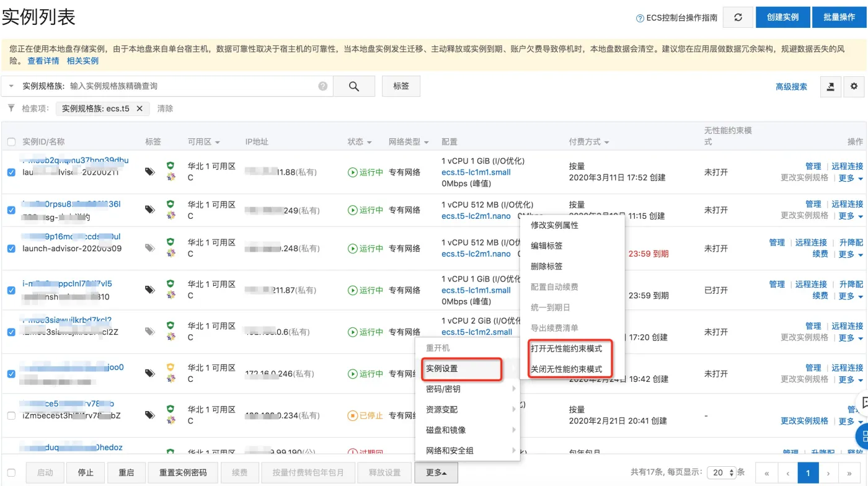Select 删除标签 menu entry

click(x=546, y=266)
